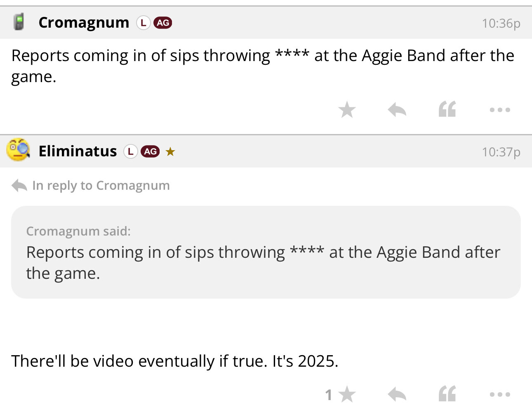The width and height of the screenshot is (532, 410).
Task: Click the L badge beside Eliminatus
Action: pos(130,151)
